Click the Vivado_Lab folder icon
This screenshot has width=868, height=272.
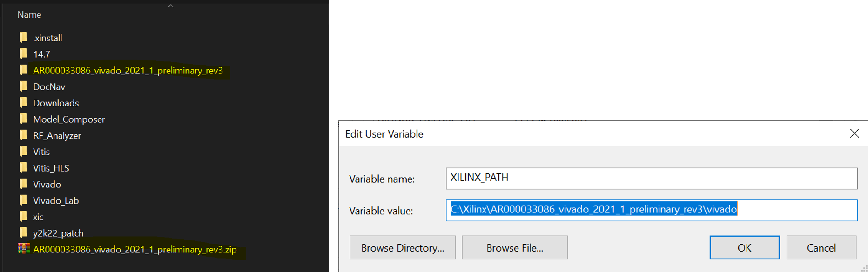point(23,200)
